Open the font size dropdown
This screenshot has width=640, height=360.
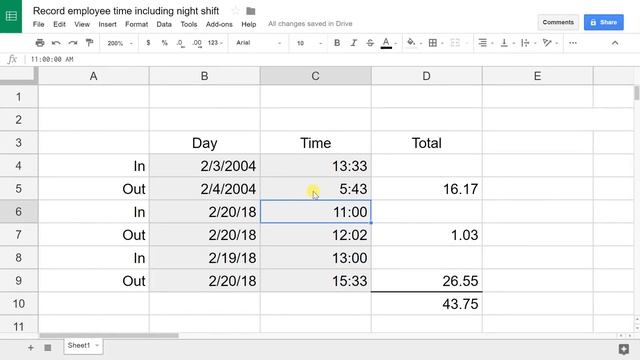[x=309, y=43]
